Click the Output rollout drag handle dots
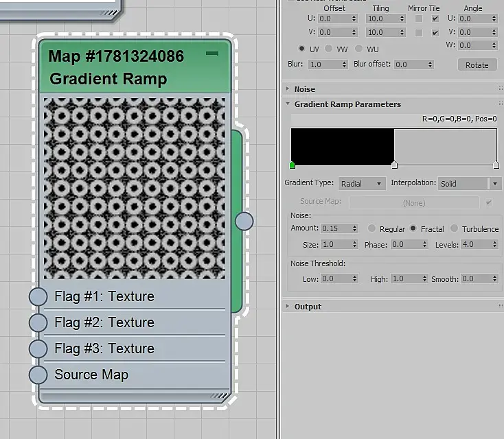Image resolution: width=504 pixels, height=439 pixels. [x=501, y=306]
